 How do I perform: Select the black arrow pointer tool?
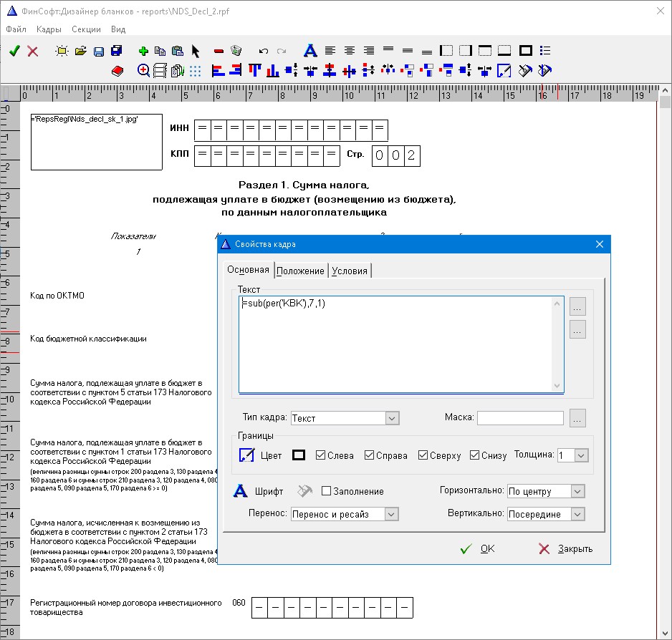coord(196,51)
